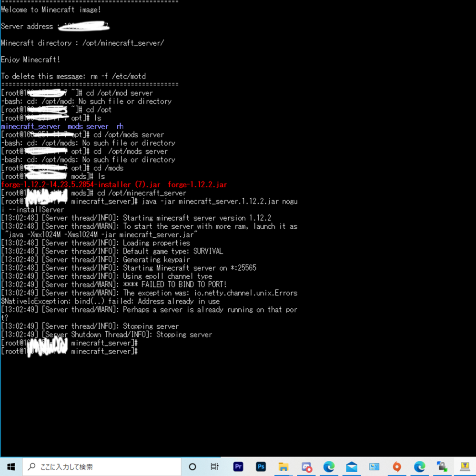The height and width of the screenshot is (476, 476).
Task: Click the blue 'rh' directory name
Action: coord(120,126)
